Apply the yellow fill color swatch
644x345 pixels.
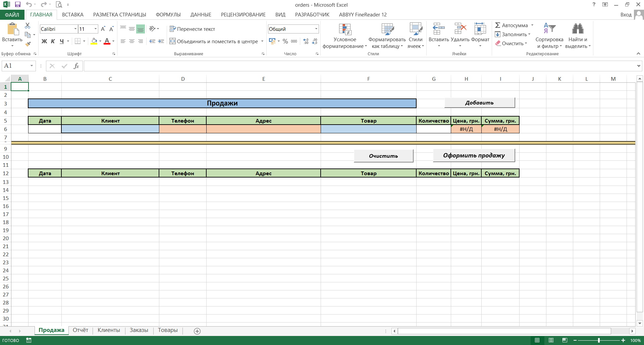94,41
